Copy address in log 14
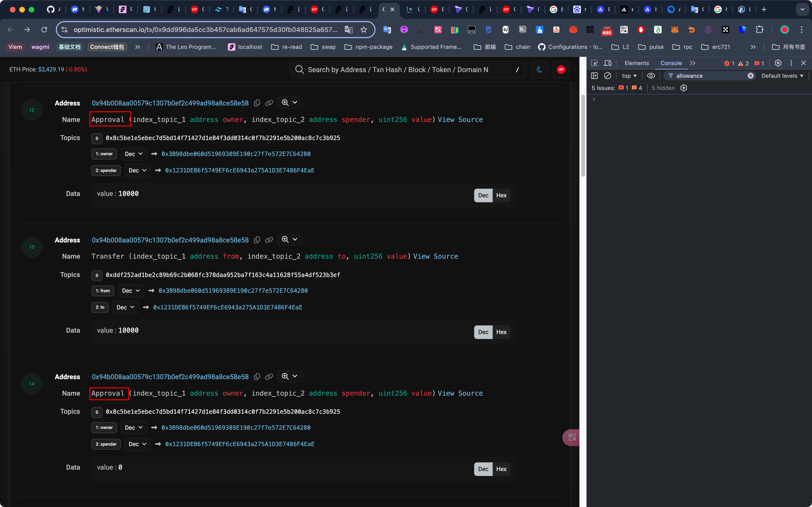 click(257, 377)
